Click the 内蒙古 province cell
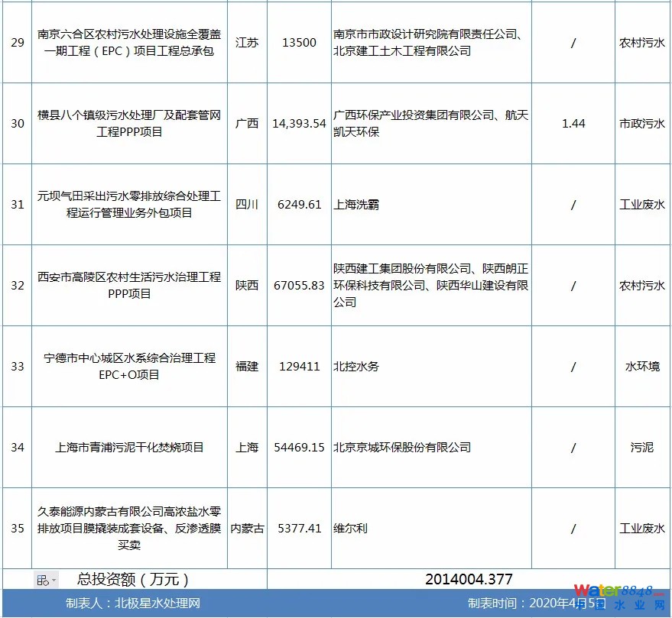 coord(247,529)
